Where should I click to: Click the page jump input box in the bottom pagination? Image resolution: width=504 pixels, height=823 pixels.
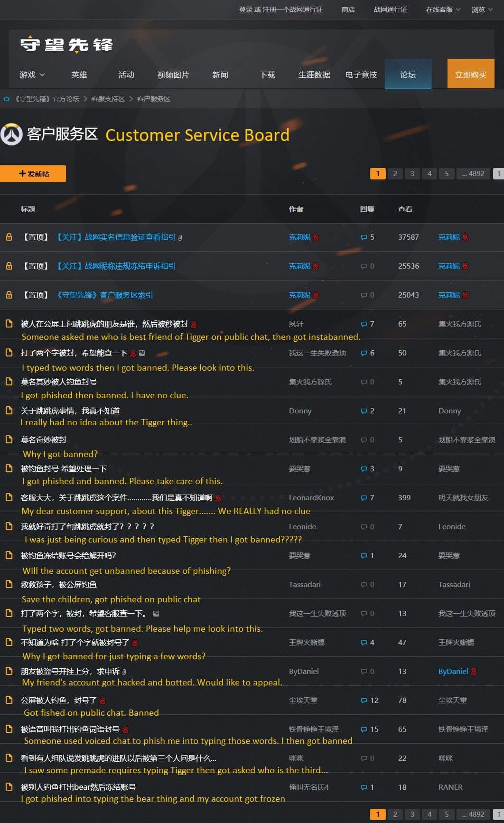[x=498, y=814]
